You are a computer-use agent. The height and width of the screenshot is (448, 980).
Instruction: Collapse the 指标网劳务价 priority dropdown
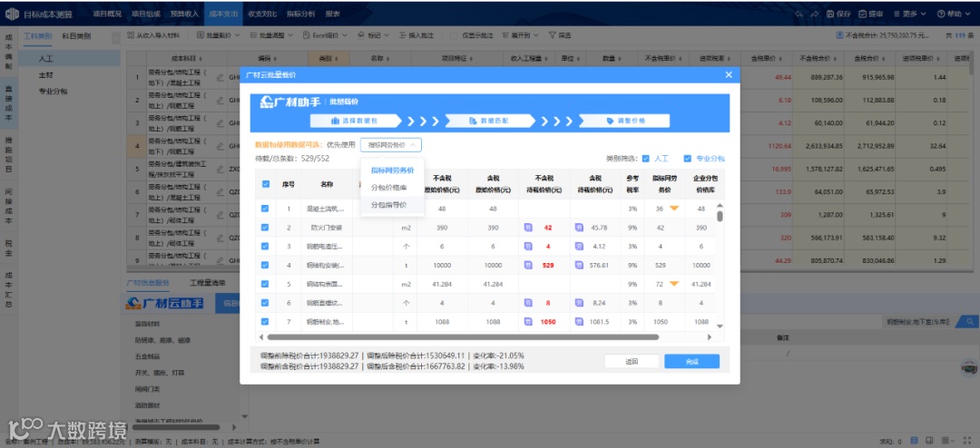point(390,145)
